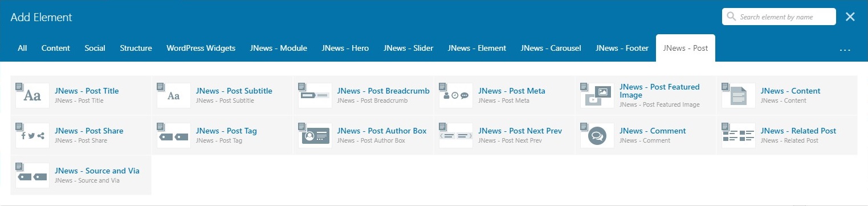Viewport: 868px width, 206px height.
Task: Click the Post Author Box icon
Action: point(315,136)
